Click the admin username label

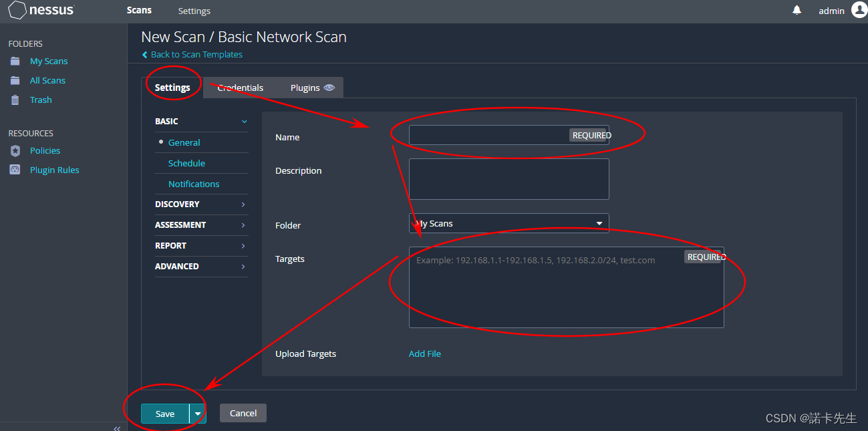[832, 11]
